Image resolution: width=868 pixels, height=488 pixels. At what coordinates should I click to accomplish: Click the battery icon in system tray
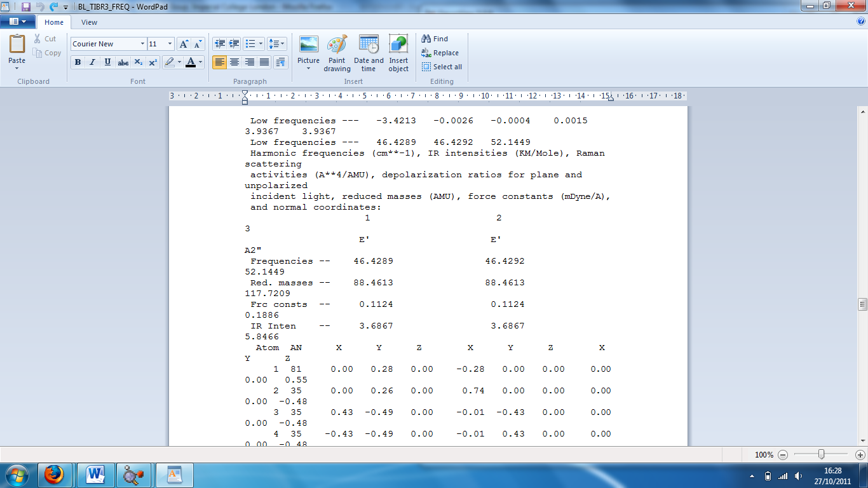click(768, 476)
